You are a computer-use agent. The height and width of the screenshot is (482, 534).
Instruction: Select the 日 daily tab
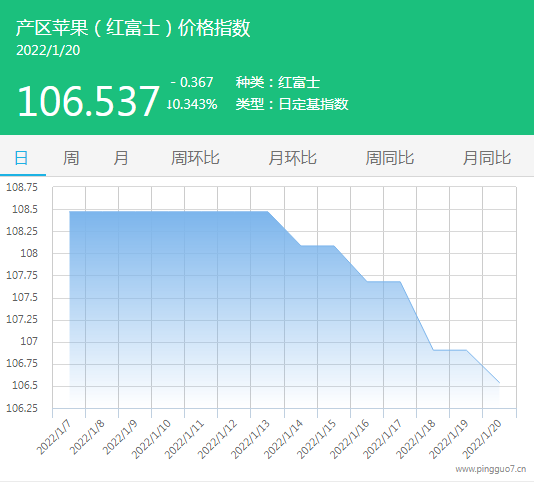click(x=21, y=158)
